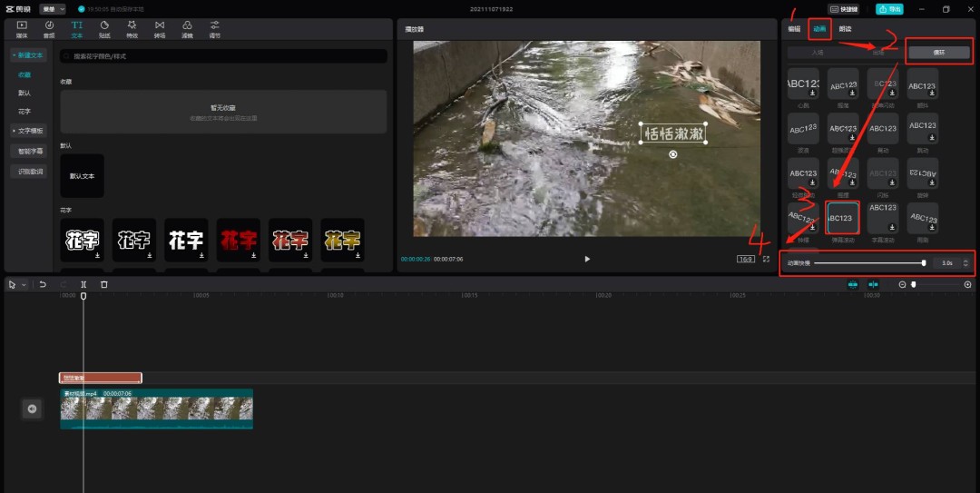Click the undo arrow in timeline toolbar
Viewport: 980px width, 493px height.
click(x=43, y=284)
